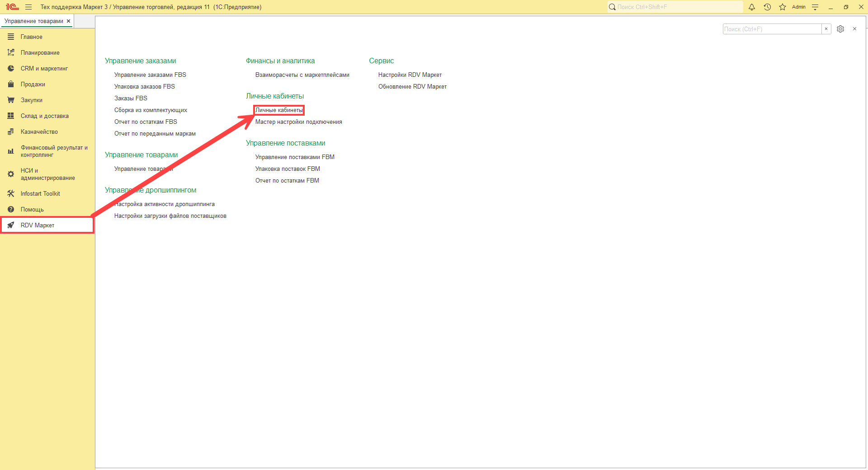Screen dimensions: 868x470
Task: Open НСИ и администрирование section
Action: click(x=47, y=174)
